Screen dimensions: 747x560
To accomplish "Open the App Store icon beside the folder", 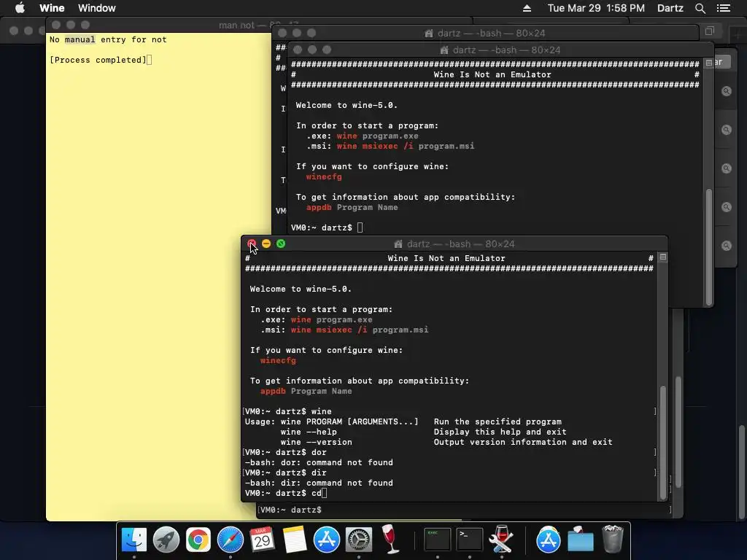I will pyautogui.click(x=549, y=540).
